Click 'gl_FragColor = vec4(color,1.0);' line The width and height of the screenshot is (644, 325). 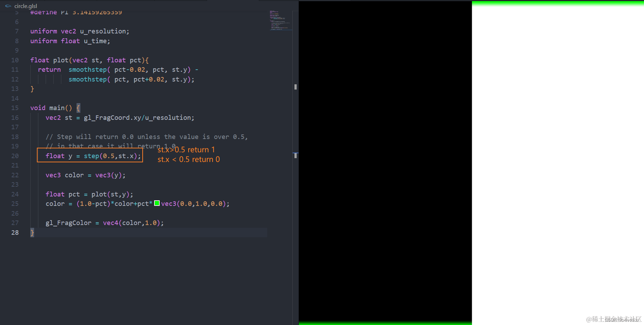105,223
